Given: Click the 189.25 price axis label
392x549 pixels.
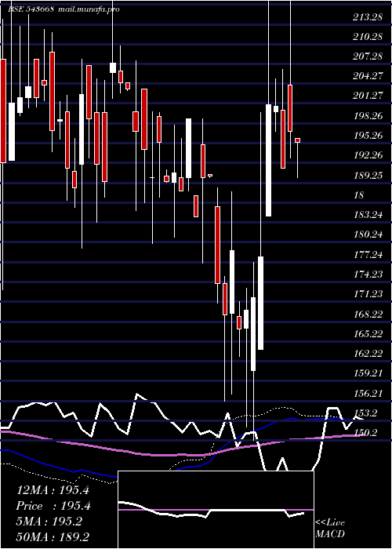Looking at the screenshot, I should [368, 175].
